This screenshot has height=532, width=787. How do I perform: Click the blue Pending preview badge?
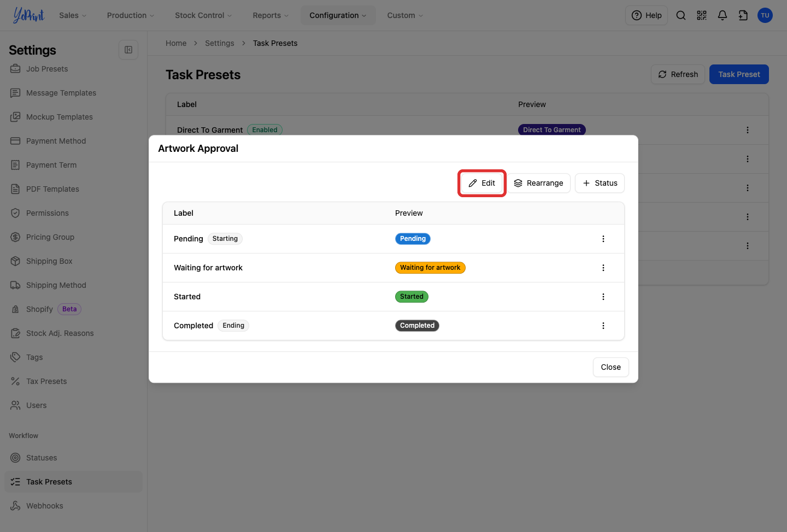[x=413, y=239]
